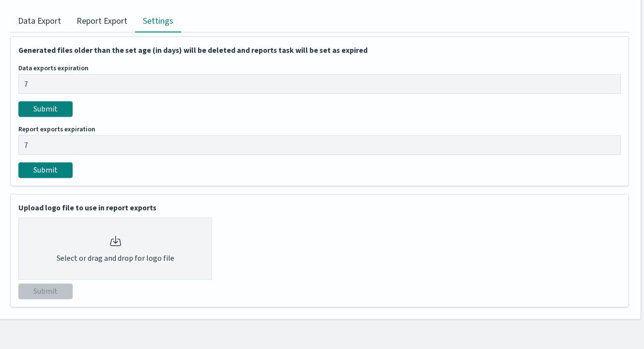Click 'Upload logo file to use in report exports' heading
The height and width of the screenshot is (349, 644).
(87, 207)
